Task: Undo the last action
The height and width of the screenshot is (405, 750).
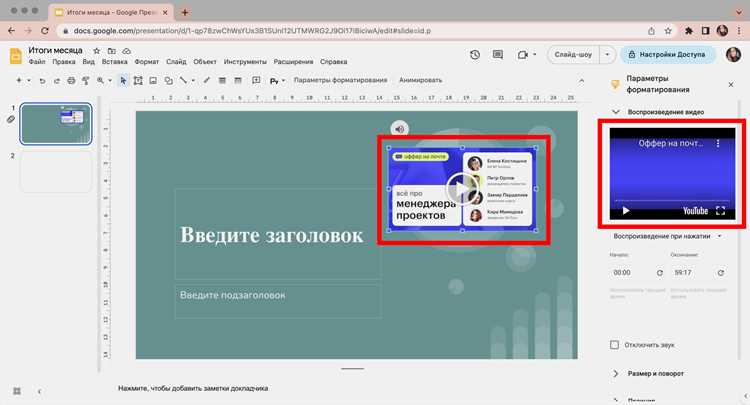Action: coord(42,81)
